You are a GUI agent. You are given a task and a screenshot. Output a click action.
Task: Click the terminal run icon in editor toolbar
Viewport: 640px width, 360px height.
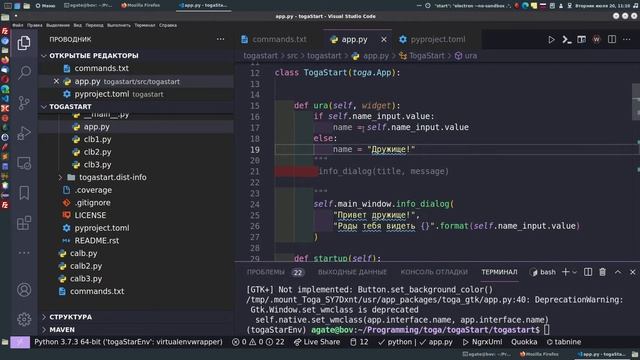click(567, 40)
